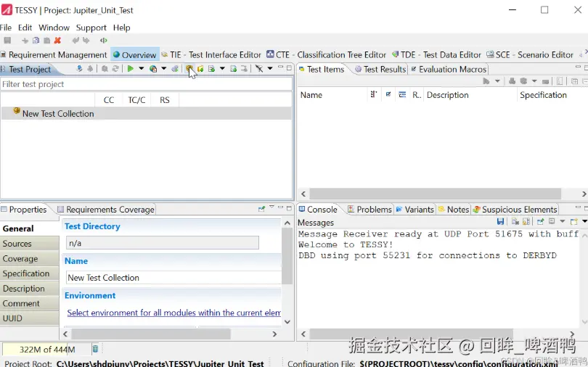Click the CC column header
The height and width of the screenshot is (367, 588).
(109, 100)
